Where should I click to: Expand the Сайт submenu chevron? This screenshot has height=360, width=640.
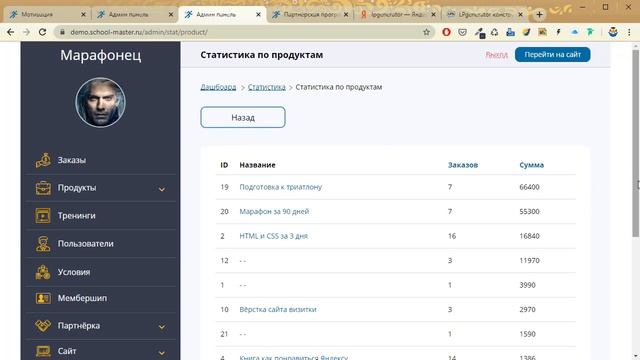pyautogui.click(x=162, y=353)
